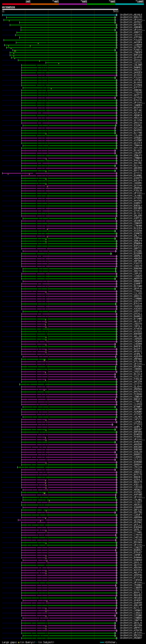
Task: Pick the UniRef100_P35139 hit
Action: (x=131, y=191)
